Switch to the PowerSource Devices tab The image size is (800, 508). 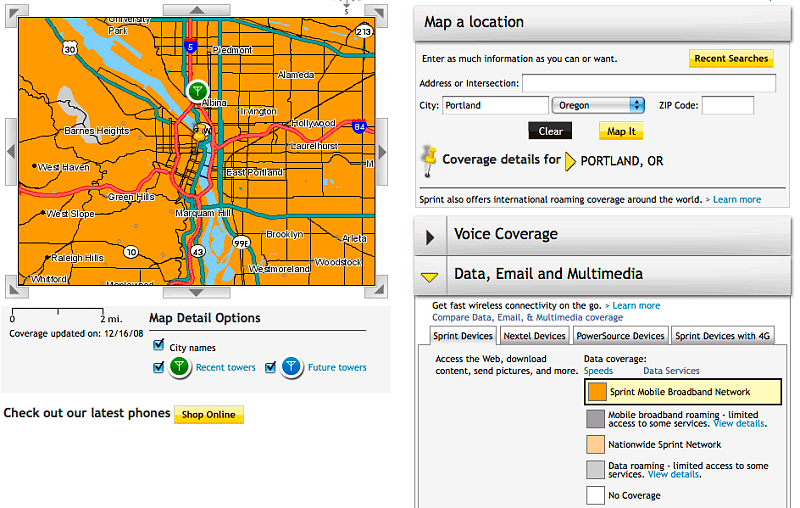click(620, 336)
